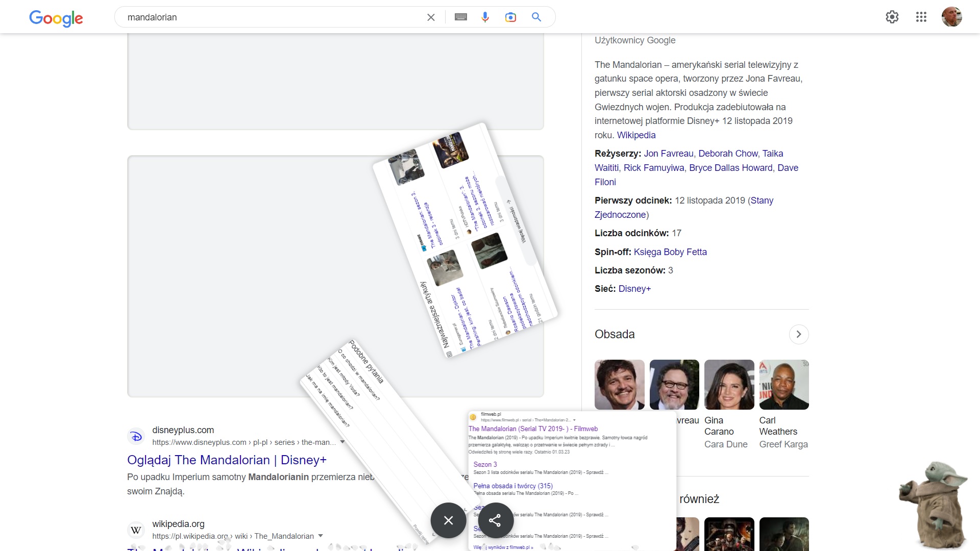Open disneyplus.com result options arrow
This screenshot has height=551, width=980.
coord(342,442)
